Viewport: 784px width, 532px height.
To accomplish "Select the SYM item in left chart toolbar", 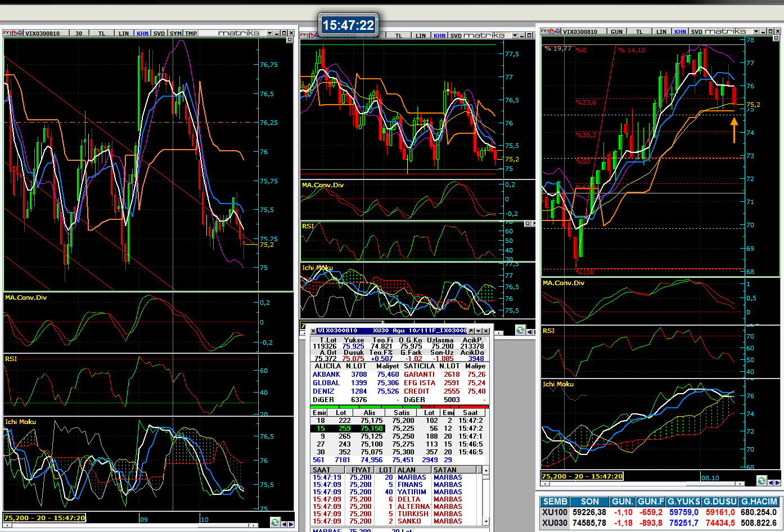I will click(175, 34).
